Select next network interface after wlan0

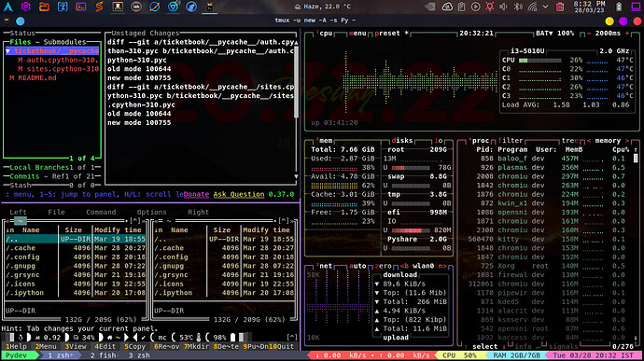coord(441,266)
